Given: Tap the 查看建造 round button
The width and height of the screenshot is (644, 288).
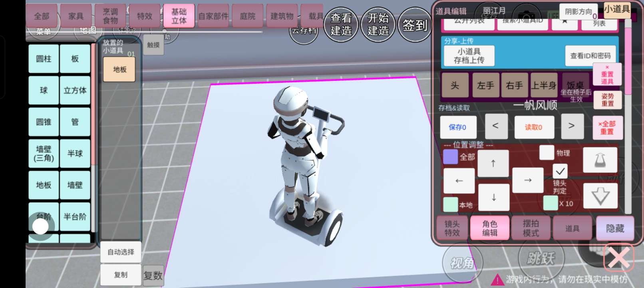Looking at the screenshot, I should pos(341,24).
